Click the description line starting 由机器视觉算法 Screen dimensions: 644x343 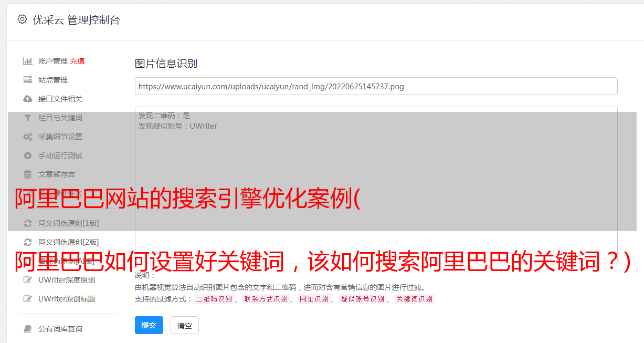click(x=280, y=287)
